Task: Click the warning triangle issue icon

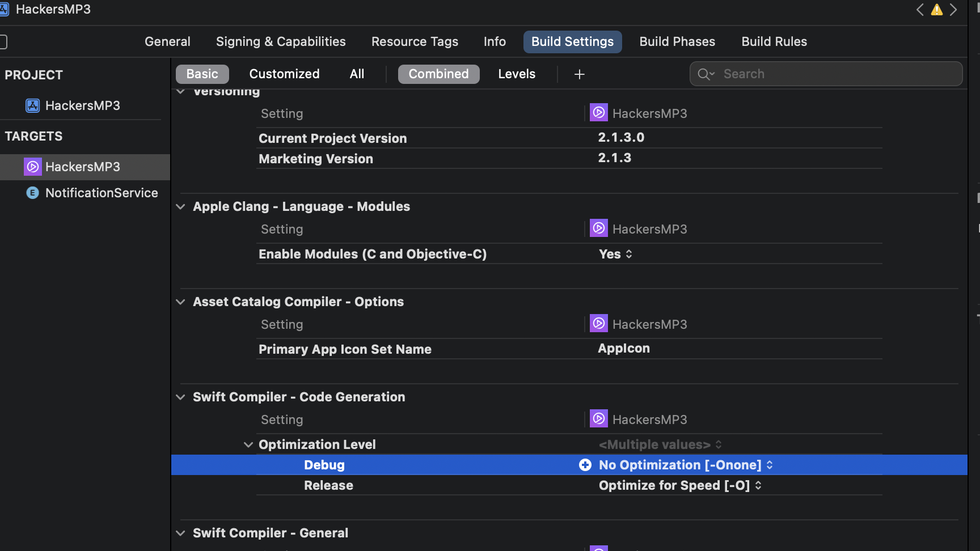Action: [937, 10]
